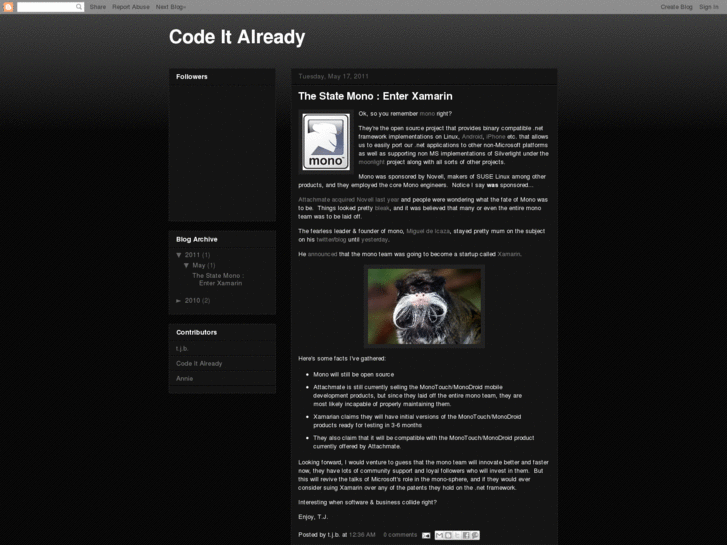Open contributor Annie profile
727x545 pixels.
pos(185,378)
